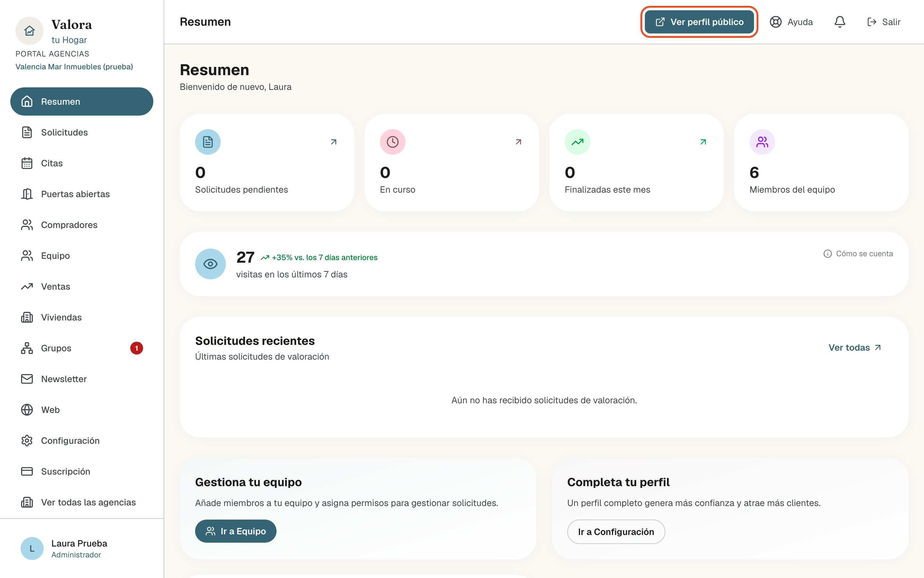Open the Newsletter section
This screenshot has height=578, width=924.
82,379
